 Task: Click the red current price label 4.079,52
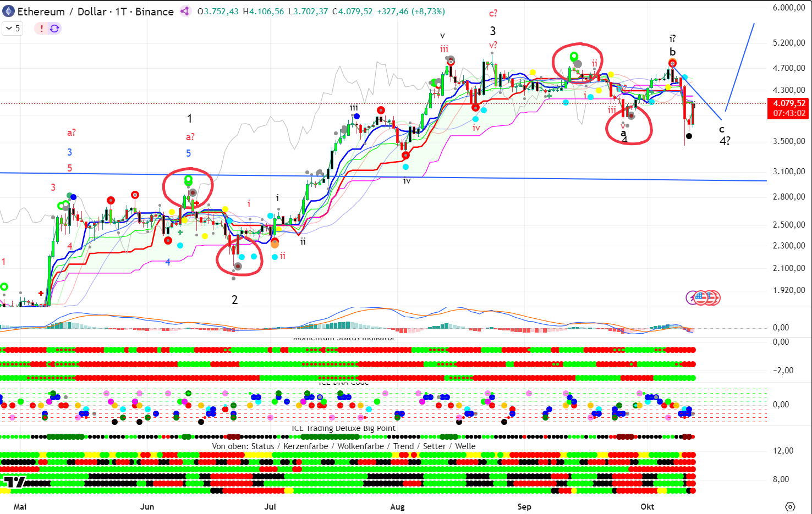click(x=789, y=103)
